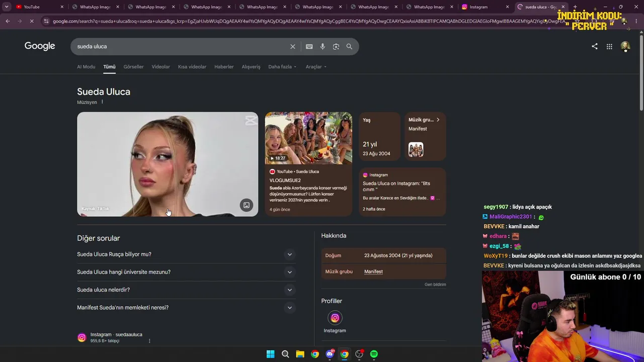Switch to YouTube browser tab

pyautogui.click(x=38, y=7)
